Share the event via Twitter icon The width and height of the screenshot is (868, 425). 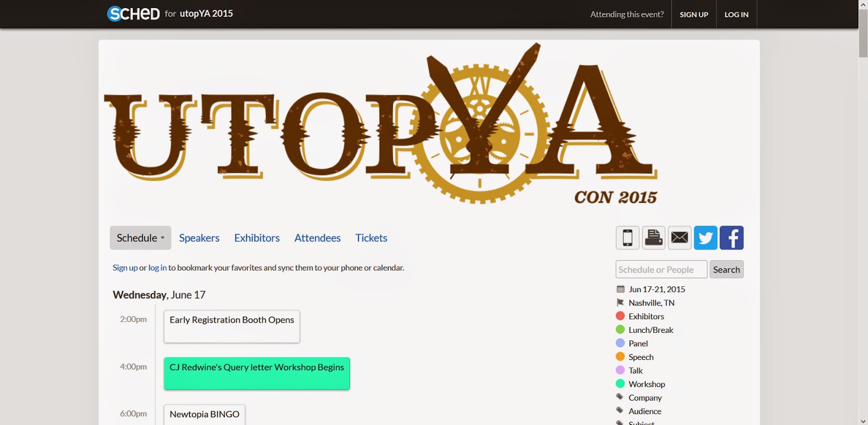(x=706, y=238)
